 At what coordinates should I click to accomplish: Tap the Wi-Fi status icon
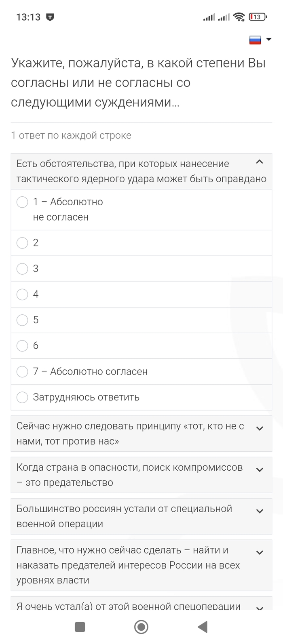point(239,17)
